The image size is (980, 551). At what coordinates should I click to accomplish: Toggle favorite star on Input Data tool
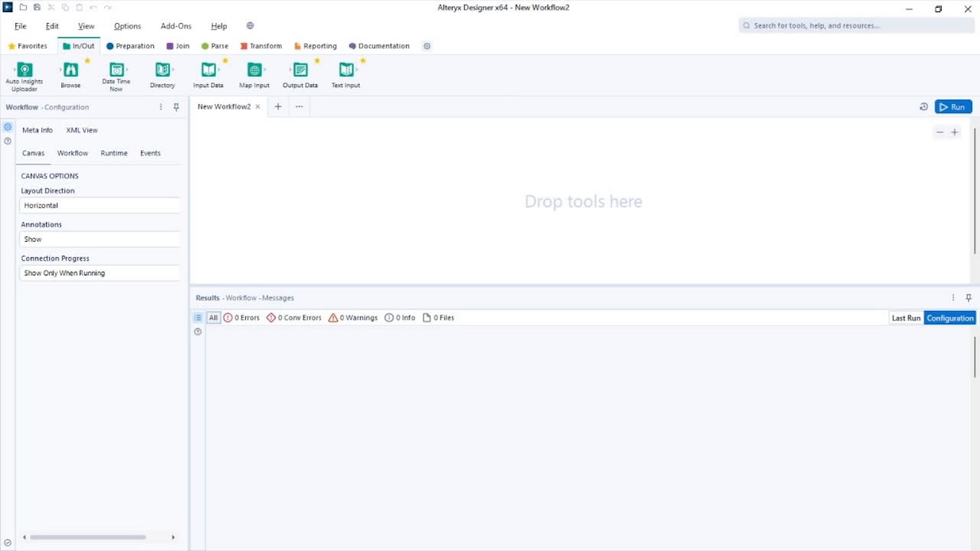225,60
